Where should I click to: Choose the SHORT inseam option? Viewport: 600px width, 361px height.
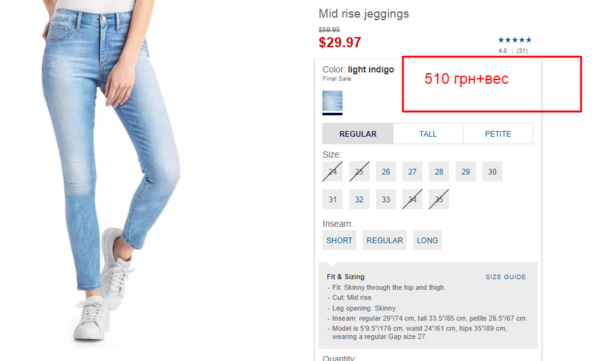[x=339, y=240]
